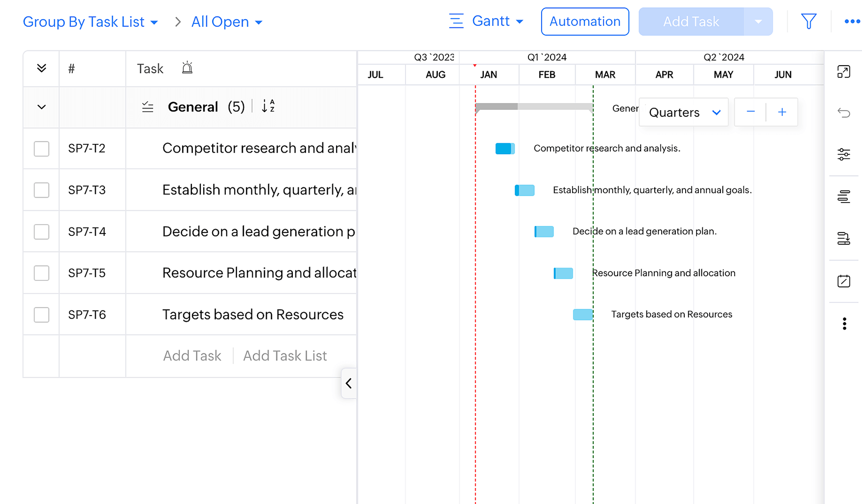The image size is (862, 504).
Task: Click the reminder bell icon beside Task header
Action: click(187, 68)
